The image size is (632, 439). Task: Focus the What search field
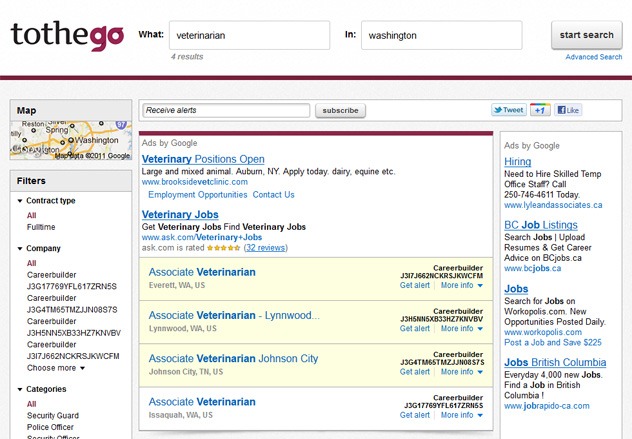point(249,35)
